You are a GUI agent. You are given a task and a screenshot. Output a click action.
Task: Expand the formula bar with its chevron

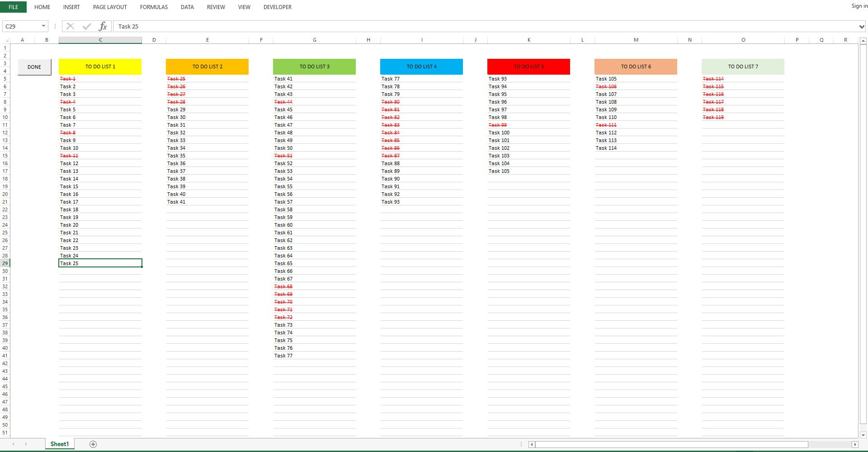point(861,26)
